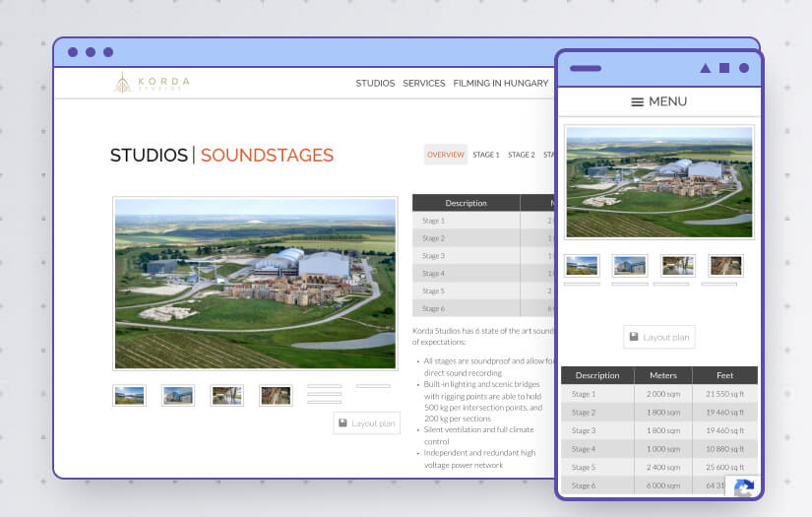Select the third thumbnail in desktop gallery
Screen dimensions: 812x517
click(x=226, y=395)
